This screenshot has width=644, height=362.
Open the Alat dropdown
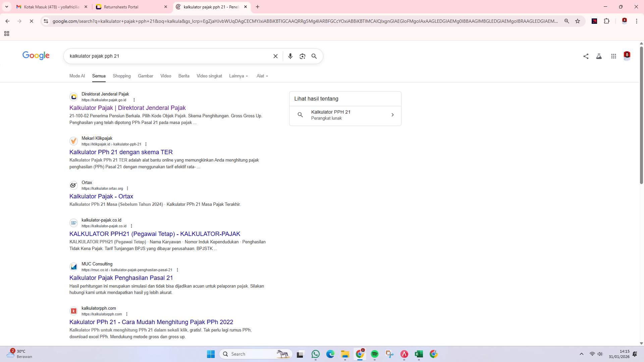coord(262,76)
